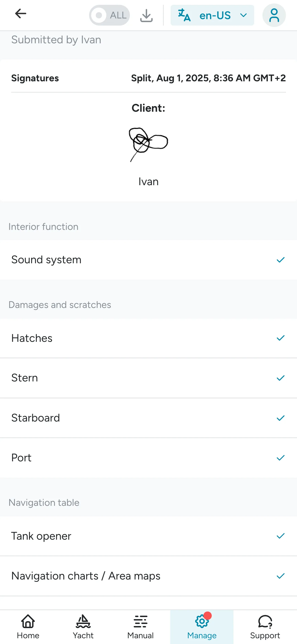297x644 pixels.
Task: Toggle the Hatches checkmark
Action: [280, 338]
